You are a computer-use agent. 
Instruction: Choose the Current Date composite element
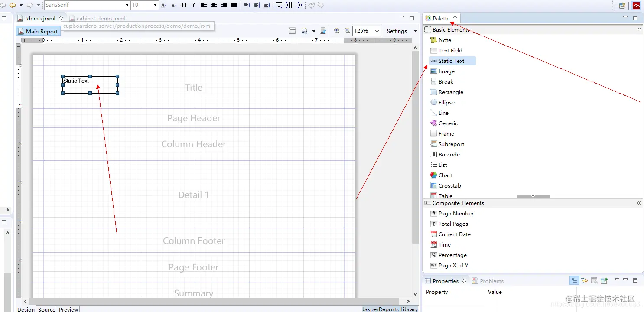pyautogui.click(x=450, y=234)
